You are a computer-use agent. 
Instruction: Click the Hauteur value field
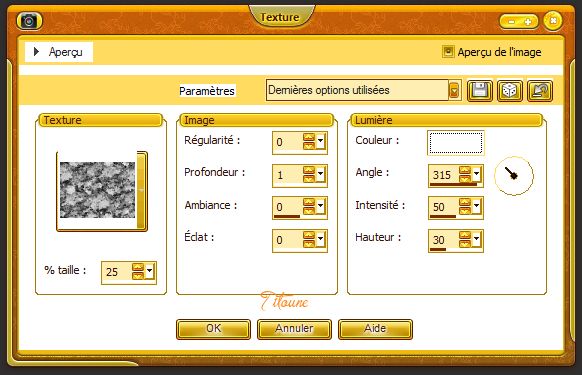tap(443, 240)
